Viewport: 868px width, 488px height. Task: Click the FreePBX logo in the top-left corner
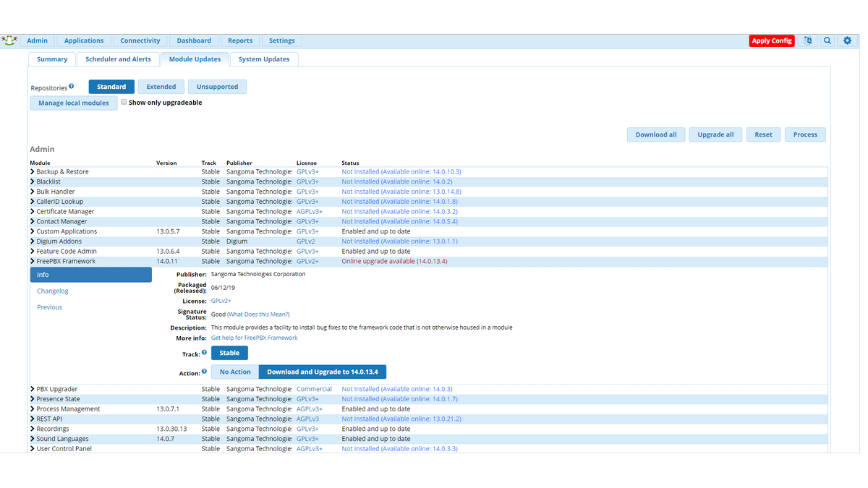[9, 40]
